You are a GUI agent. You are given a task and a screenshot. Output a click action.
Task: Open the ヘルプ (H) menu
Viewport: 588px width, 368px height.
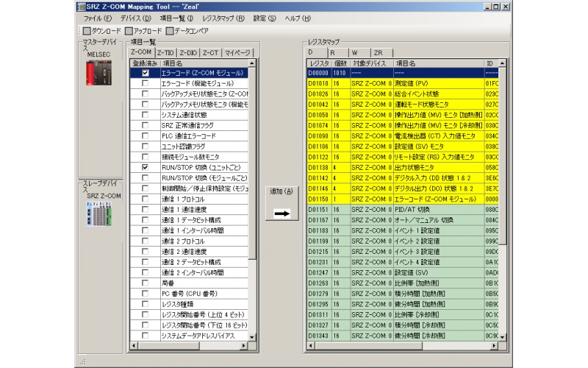point(298,18)
